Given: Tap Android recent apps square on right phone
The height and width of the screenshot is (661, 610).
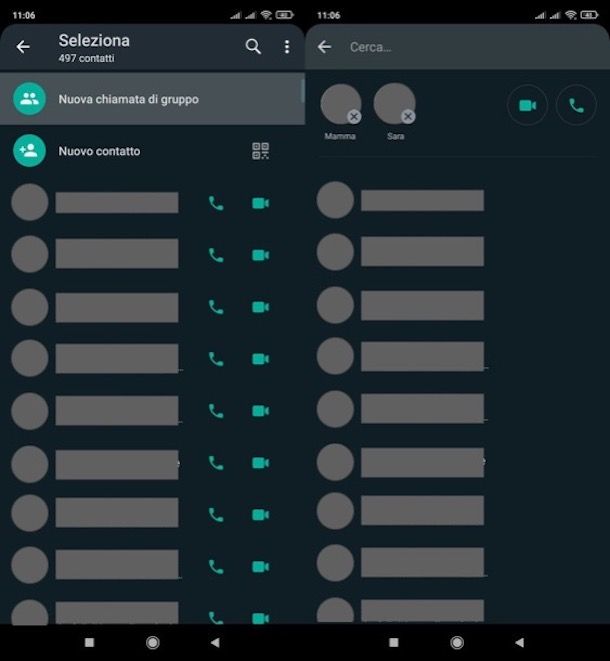Looking at the screenshot, I should coord(394,642).
